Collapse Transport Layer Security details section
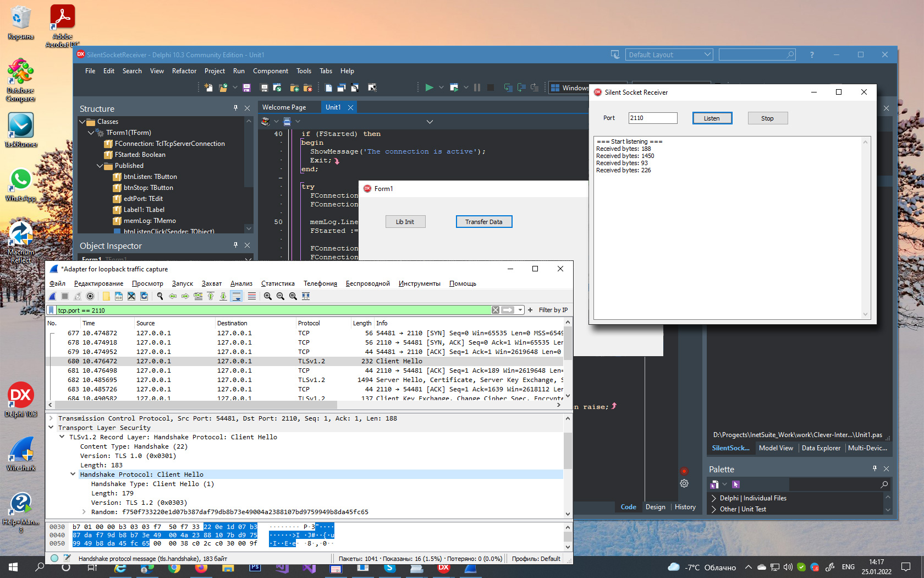This screenshot has height=578, width=924. pos(51,428)
